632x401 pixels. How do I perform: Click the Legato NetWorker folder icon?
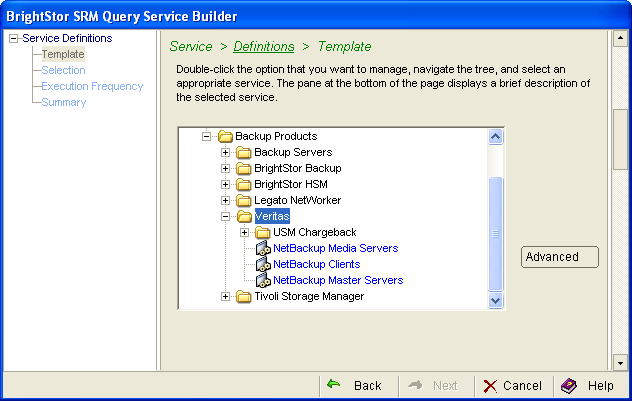tap(244, 200)
